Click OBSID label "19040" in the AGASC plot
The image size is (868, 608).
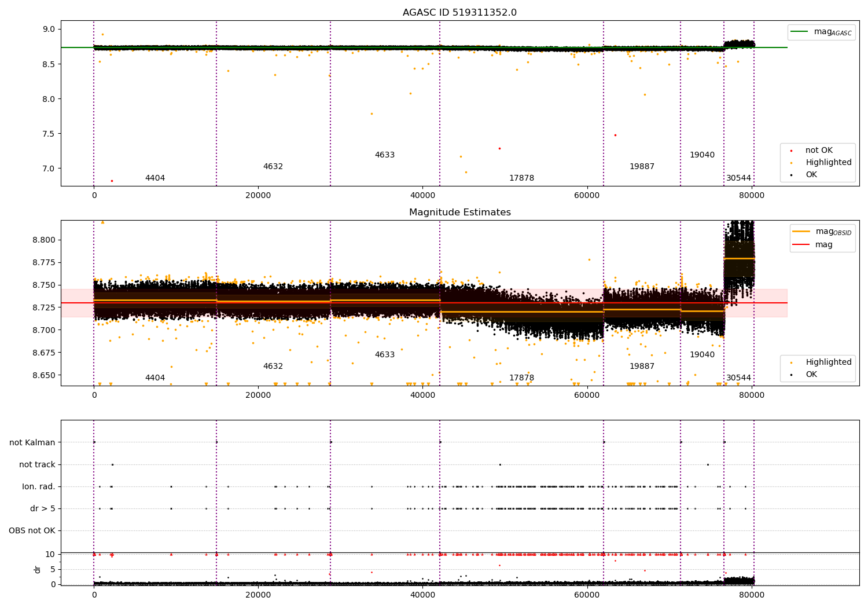(703, 155)
